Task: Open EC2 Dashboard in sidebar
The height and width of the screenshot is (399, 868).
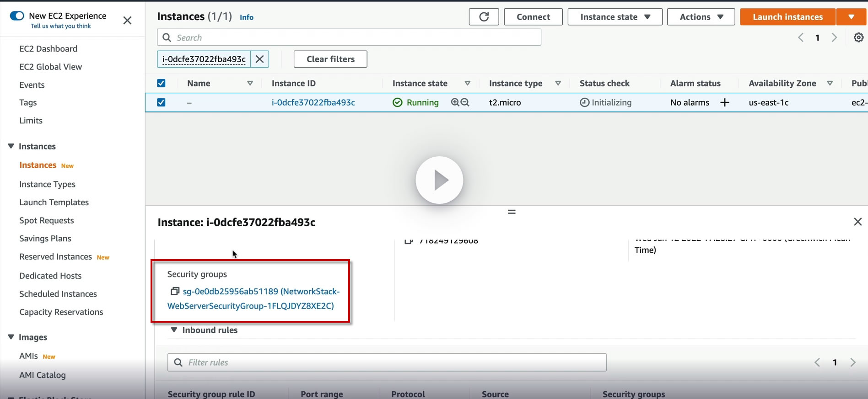Action: pyautogui.click(x=48, y=48)
